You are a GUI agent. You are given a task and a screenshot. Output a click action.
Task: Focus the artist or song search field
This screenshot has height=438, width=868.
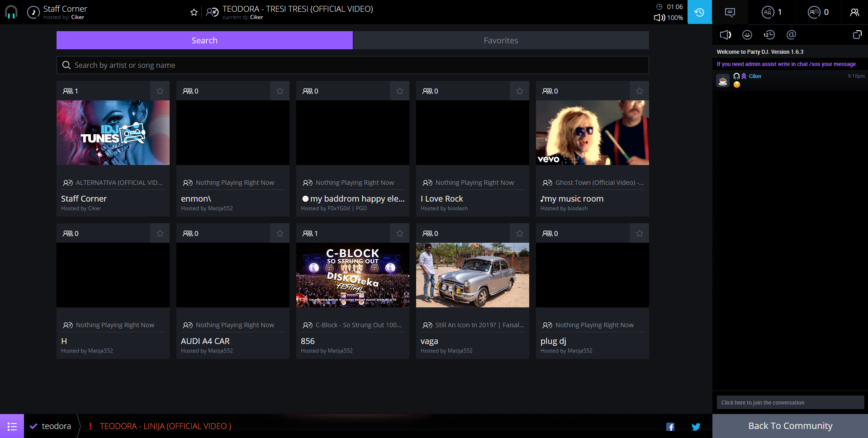pos(353,65)
